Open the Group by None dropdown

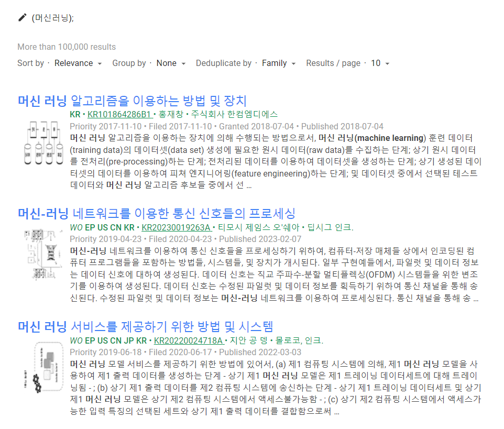[x=171, y=63]
